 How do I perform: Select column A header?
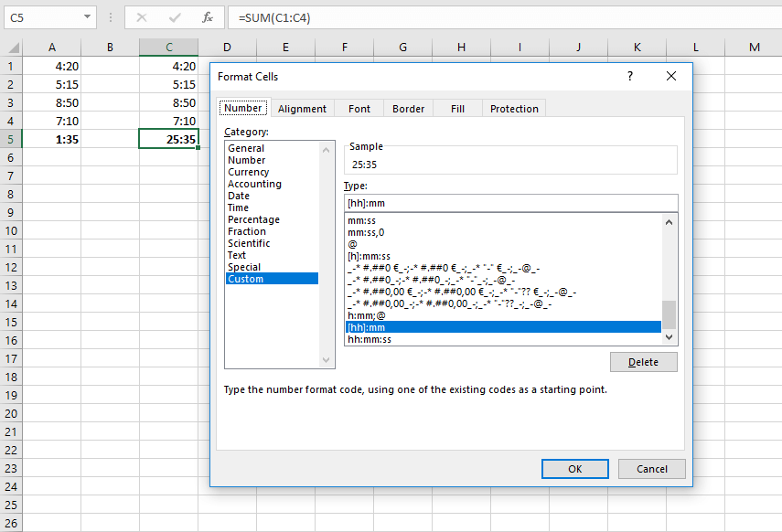[x=52, y=48]
